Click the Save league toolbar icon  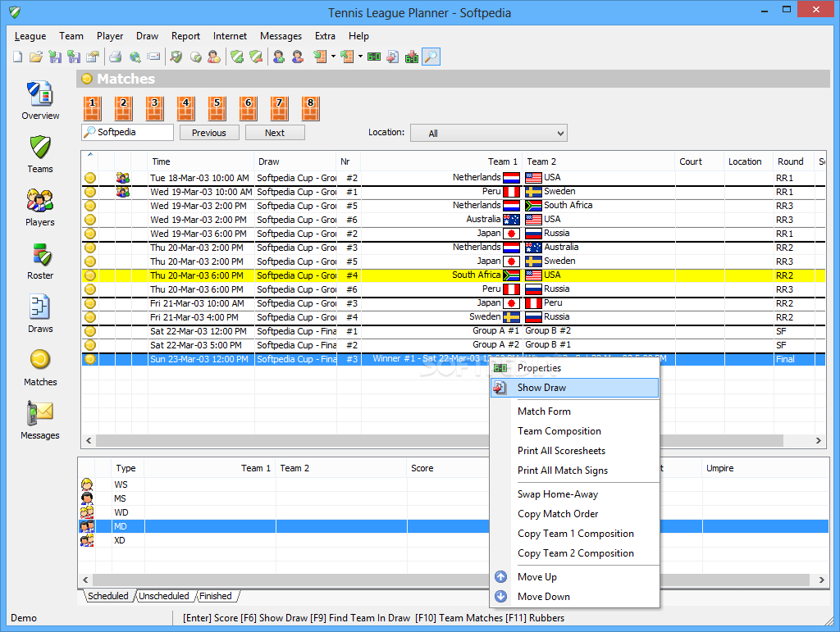pos(55,57)
